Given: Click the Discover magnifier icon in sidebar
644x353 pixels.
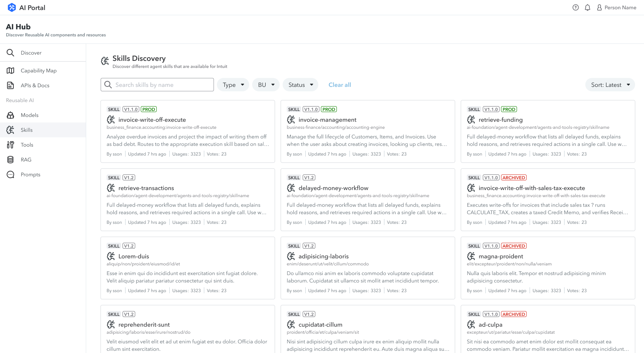Looking at the screenshot, I should [x=10, y=53].
